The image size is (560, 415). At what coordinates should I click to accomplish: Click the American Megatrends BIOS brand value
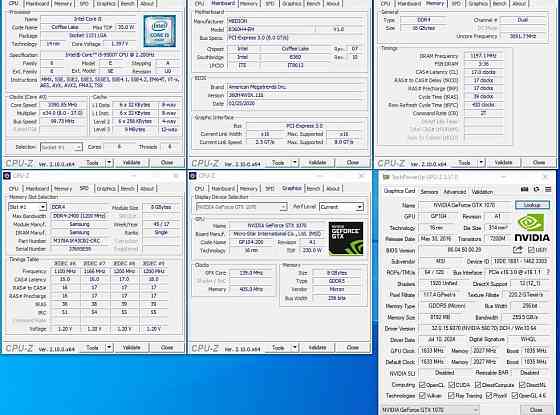click(295, 87)
